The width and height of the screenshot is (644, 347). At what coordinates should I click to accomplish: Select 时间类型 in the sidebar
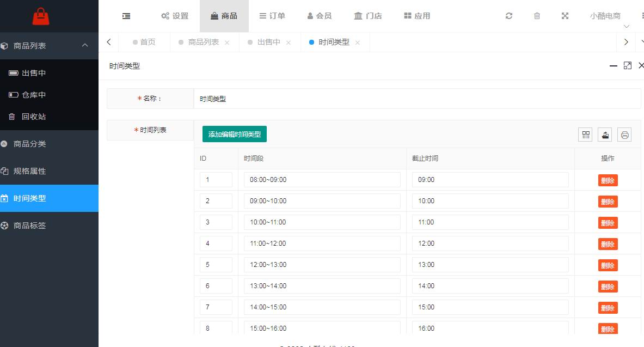[x=50, y=198]
